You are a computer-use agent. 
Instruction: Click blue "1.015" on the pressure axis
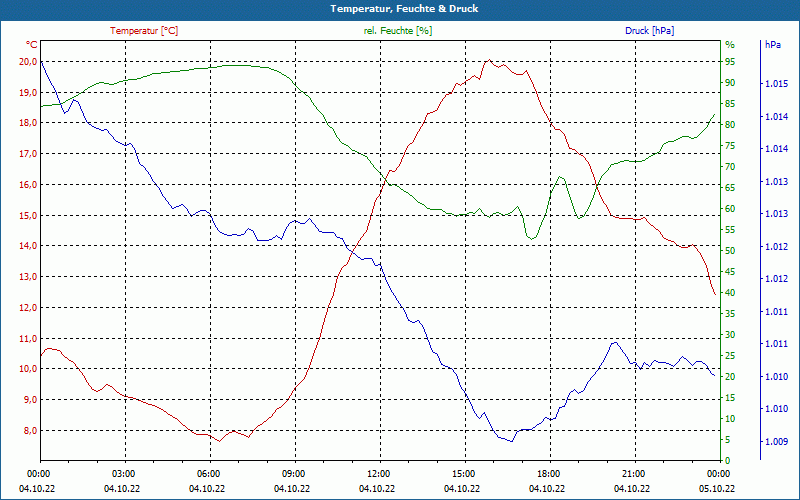(x=777, y=84)
